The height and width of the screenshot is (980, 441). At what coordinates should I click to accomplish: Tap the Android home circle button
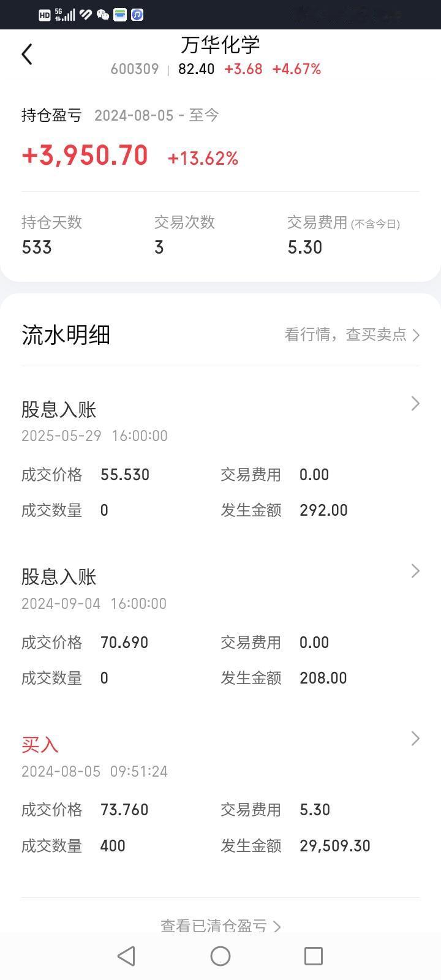click(221, 956)
